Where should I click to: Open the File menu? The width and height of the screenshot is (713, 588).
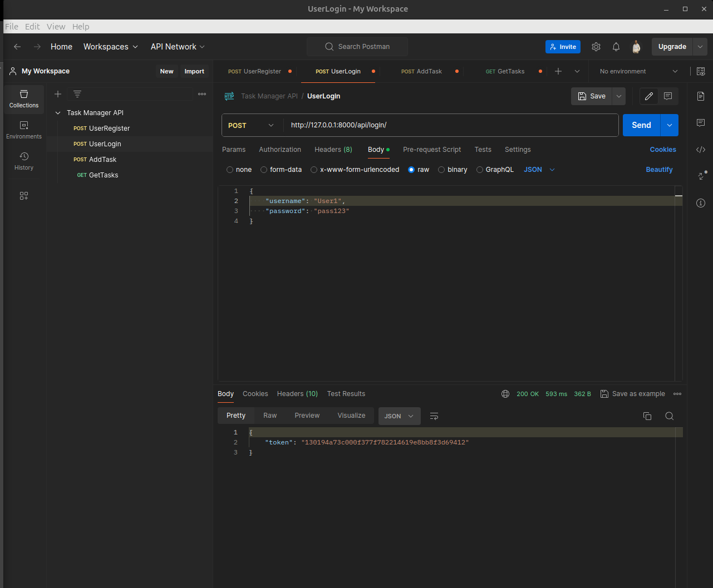pyautogui.click(x=12, y=26)
